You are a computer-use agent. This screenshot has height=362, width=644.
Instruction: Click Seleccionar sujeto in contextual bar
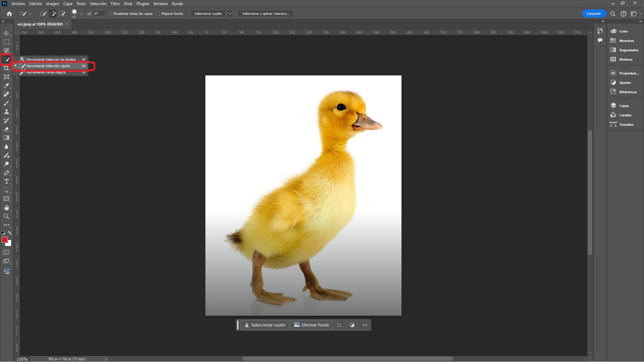[x=265, y=325]
